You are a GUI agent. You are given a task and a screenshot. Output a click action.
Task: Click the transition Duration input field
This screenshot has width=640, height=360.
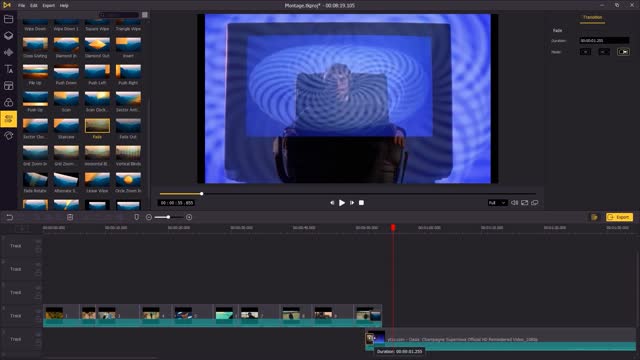[604, 40]
